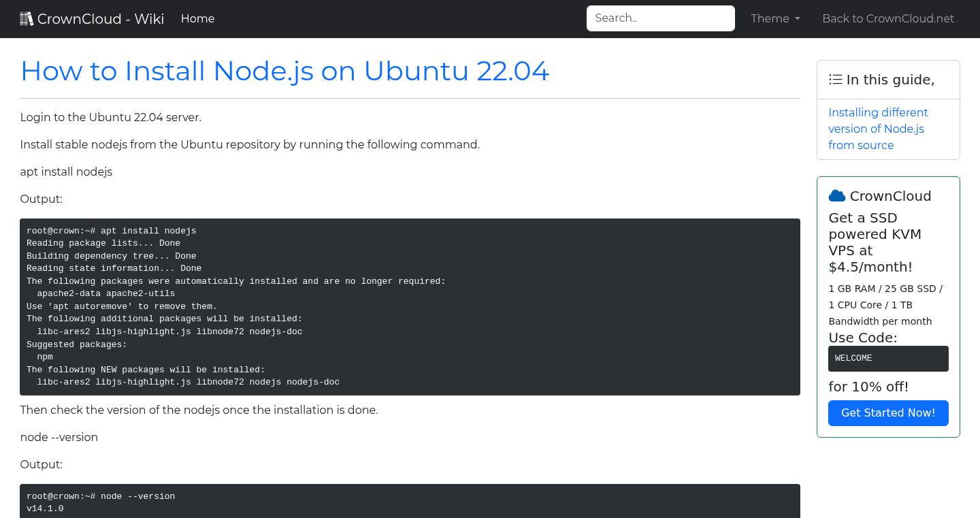Click inside the Search input field
The image size is (980, 518).
click(659, 18)
